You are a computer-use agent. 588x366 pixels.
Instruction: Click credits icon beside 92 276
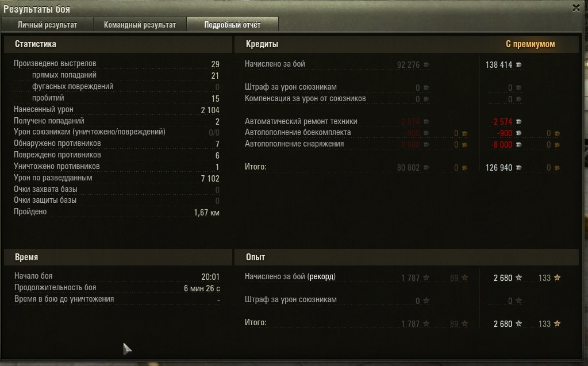(426, 65)
